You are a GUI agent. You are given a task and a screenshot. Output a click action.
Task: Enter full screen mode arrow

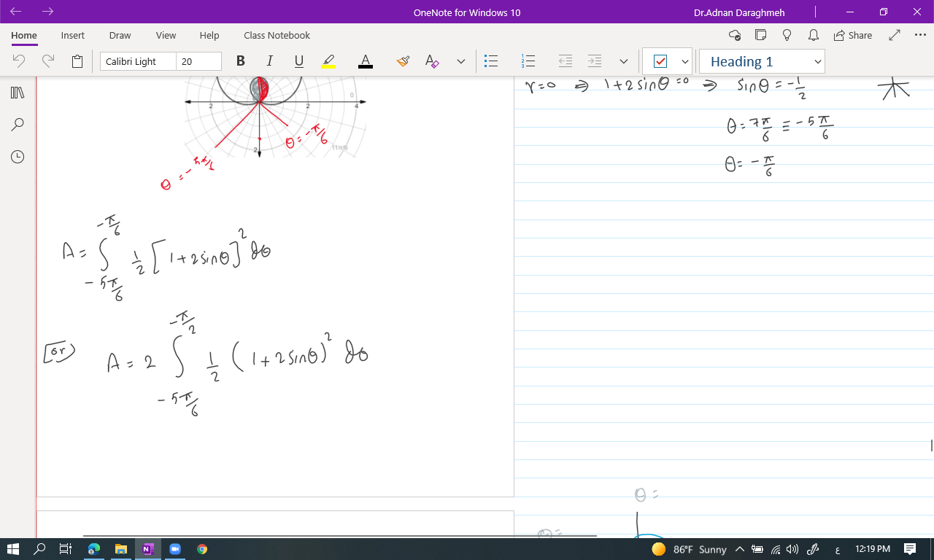[895, 35]
